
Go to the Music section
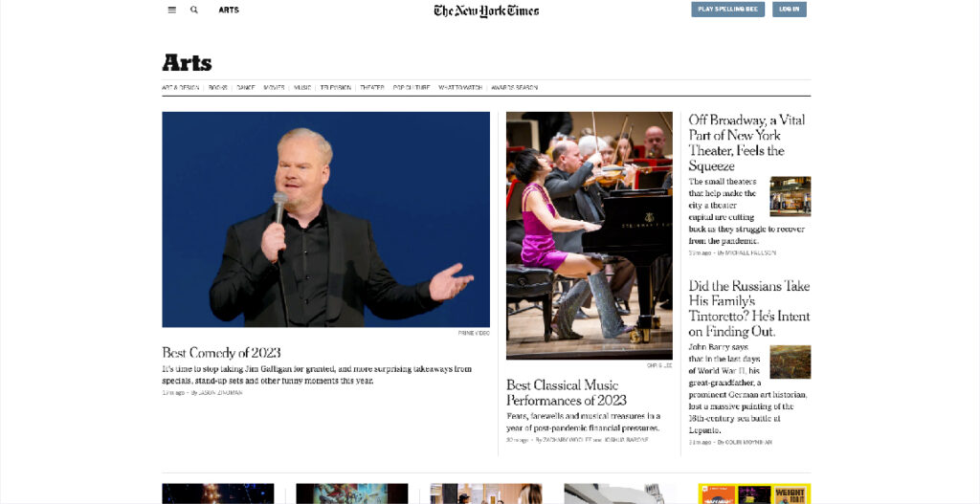tap(302, 88)
